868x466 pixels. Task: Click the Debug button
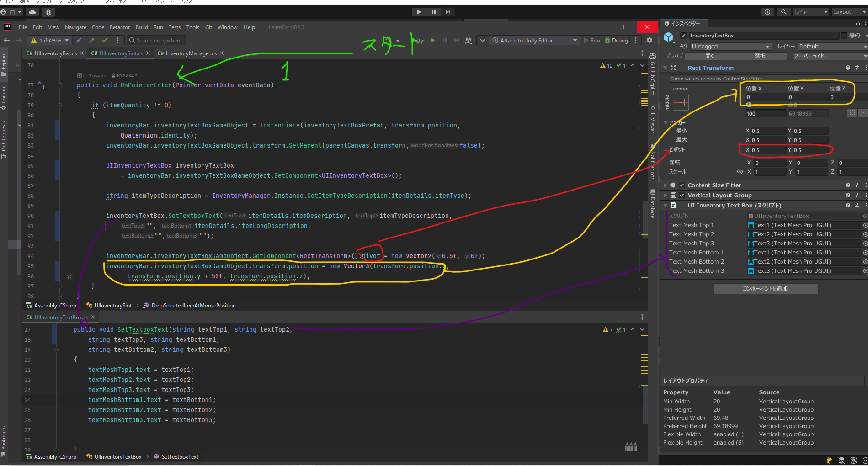click(617, 40)
